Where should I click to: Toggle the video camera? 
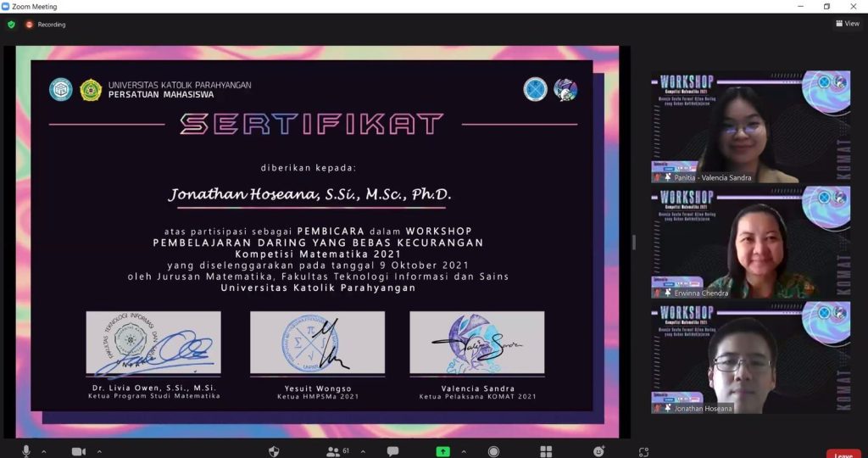[79, 451]
